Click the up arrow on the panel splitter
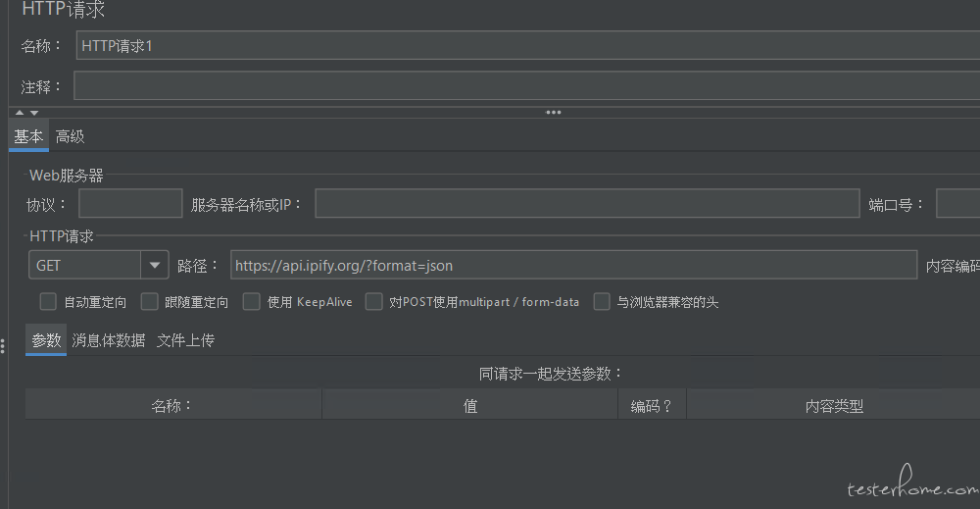The width and height of the screenshot is (980, 509). [20, 113]
